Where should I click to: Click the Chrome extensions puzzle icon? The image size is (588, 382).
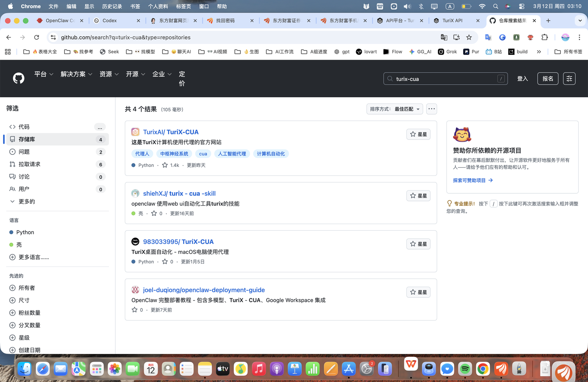(544, 37)
